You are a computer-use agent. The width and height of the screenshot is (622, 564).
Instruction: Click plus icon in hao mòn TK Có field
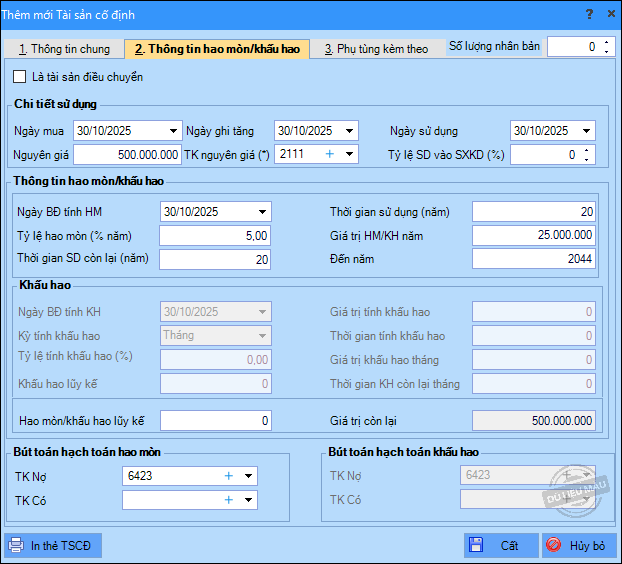228,500
